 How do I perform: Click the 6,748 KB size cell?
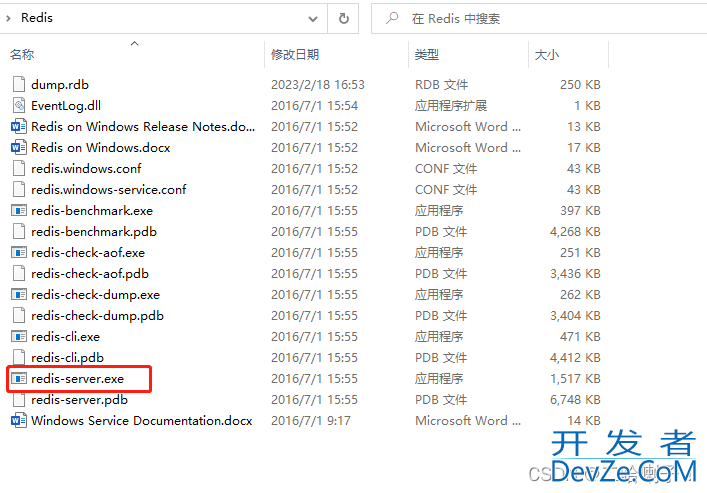coord(575,399)
